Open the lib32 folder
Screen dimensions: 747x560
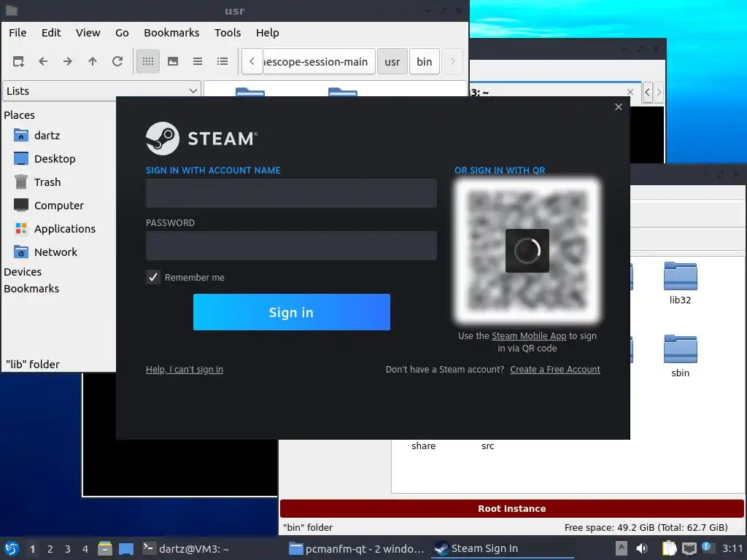click(x=681, y=284)
